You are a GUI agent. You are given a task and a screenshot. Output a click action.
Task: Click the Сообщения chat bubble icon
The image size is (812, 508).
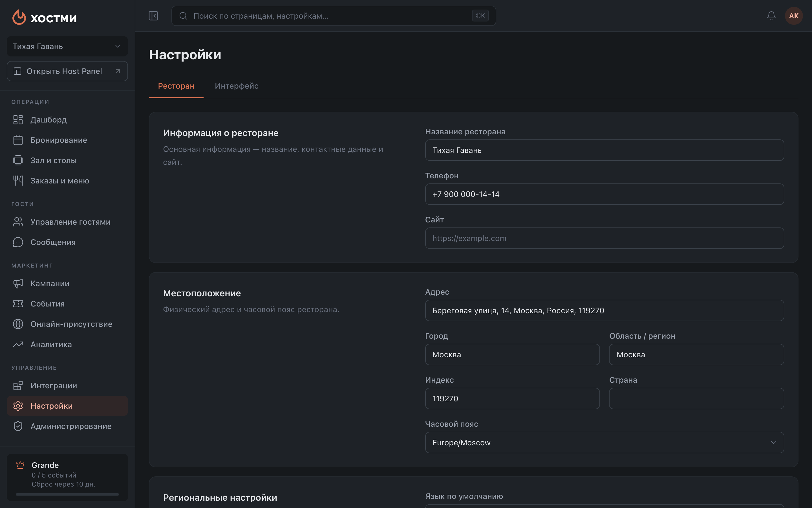[18, 242]
